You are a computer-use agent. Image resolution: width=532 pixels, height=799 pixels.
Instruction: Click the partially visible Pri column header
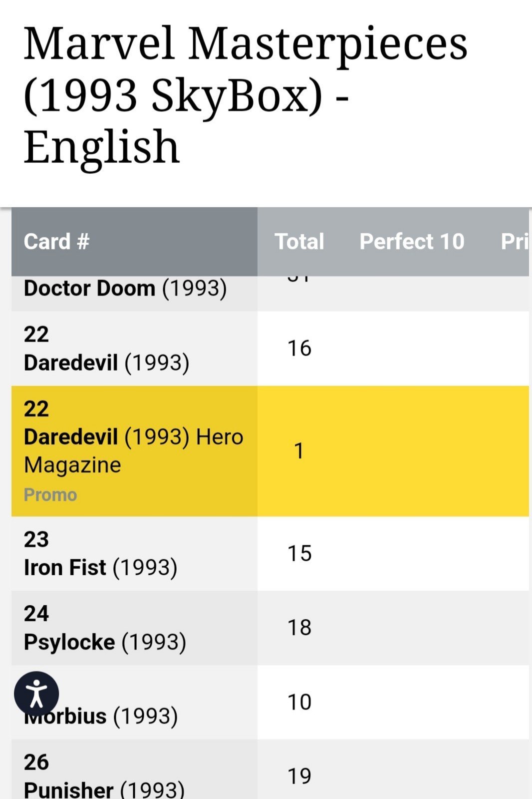point(515,242)
